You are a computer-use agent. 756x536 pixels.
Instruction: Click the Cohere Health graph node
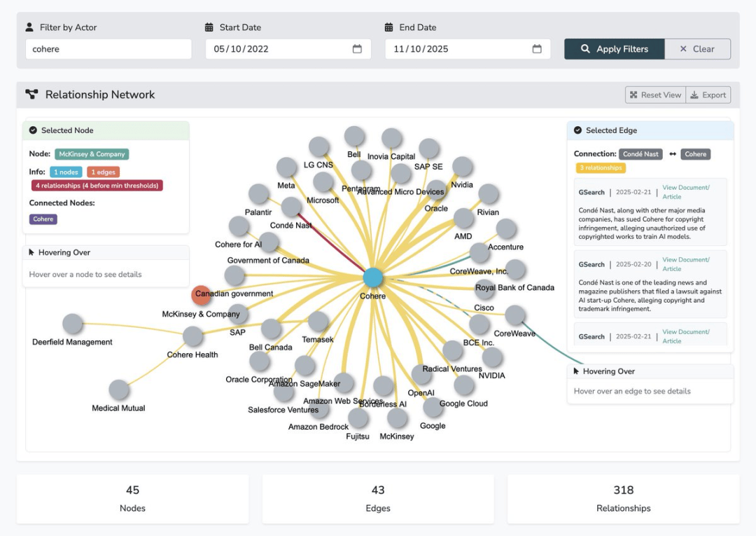point(192,336)
